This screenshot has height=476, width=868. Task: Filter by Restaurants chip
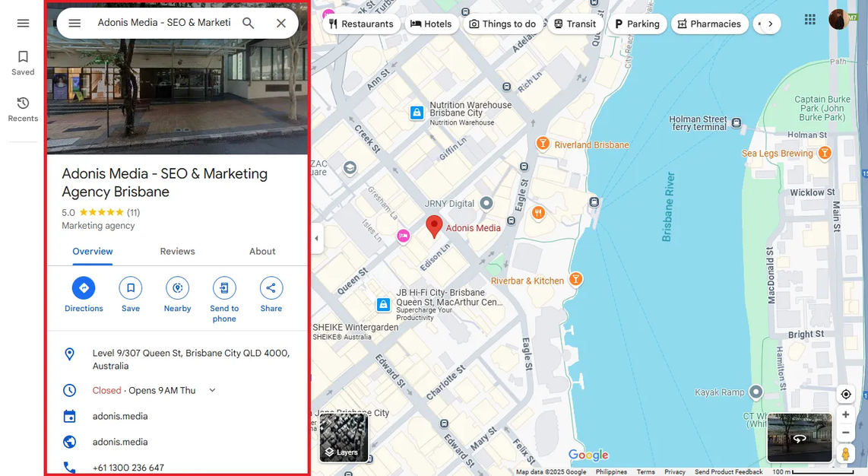pos(362,24)
